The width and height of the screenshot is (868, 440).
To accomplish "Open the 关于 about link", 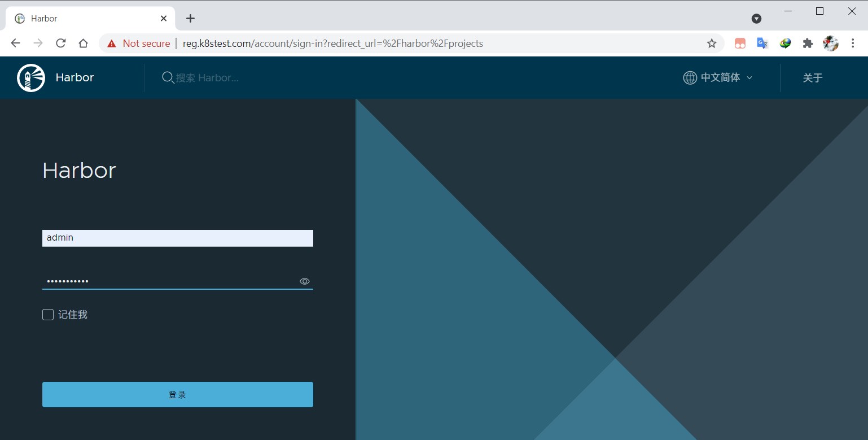I will pyautogui.click(x=813, y=78).
